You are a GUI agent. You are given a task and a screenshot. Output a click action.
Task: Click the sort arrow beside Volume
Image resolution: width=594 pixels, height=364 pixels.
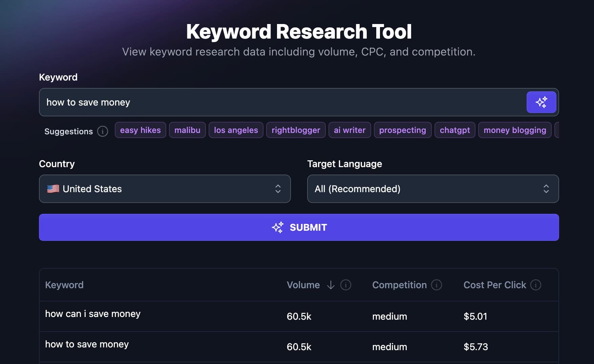pyautogui.click(x=330, y=285)
